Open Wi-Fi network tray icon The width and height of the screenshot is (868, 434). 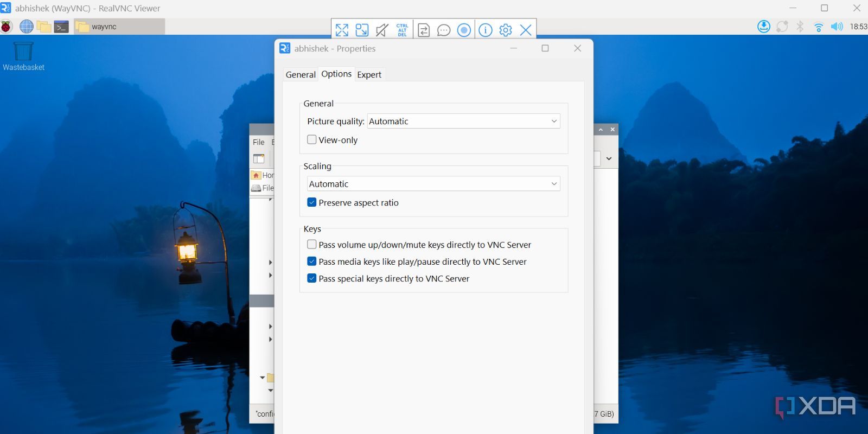coord(819,27)
